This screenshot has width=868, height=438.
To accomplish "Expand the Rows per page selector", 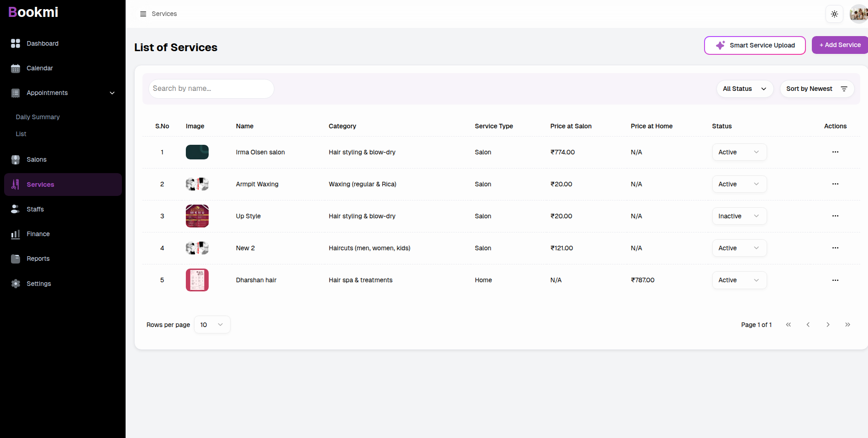I will pyautogui.click(x=211, y=324).
